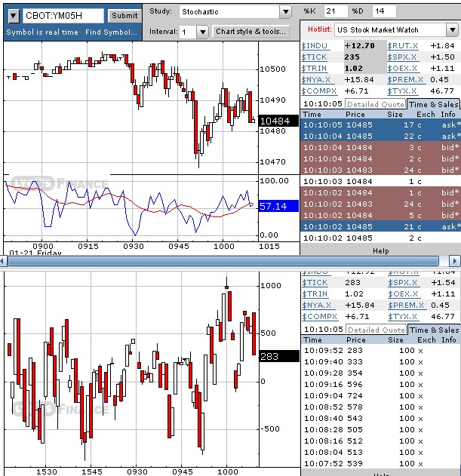Switch to Detailed Quote tab in upper panel
This screenshot has width=461, height=476.
point(375,104)
